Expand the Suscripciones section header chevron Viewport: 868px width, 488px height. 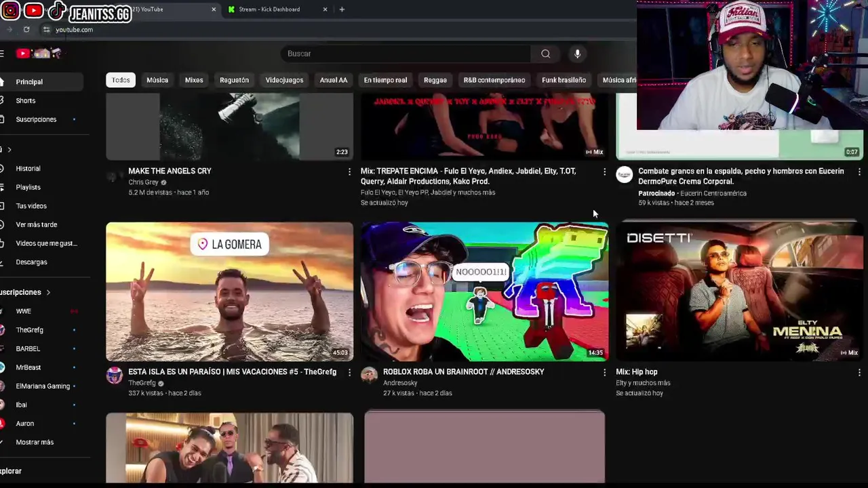[x=48, y=292]
